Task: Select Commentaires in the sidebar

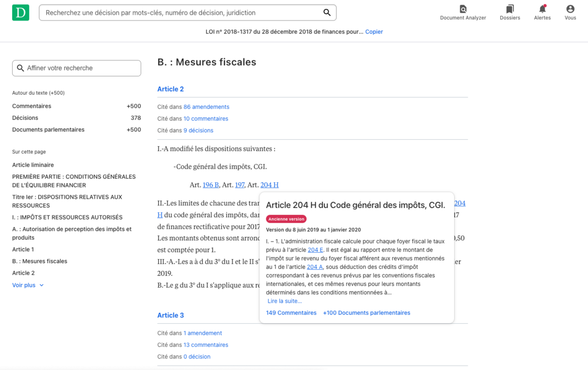Action: [31, 106]
